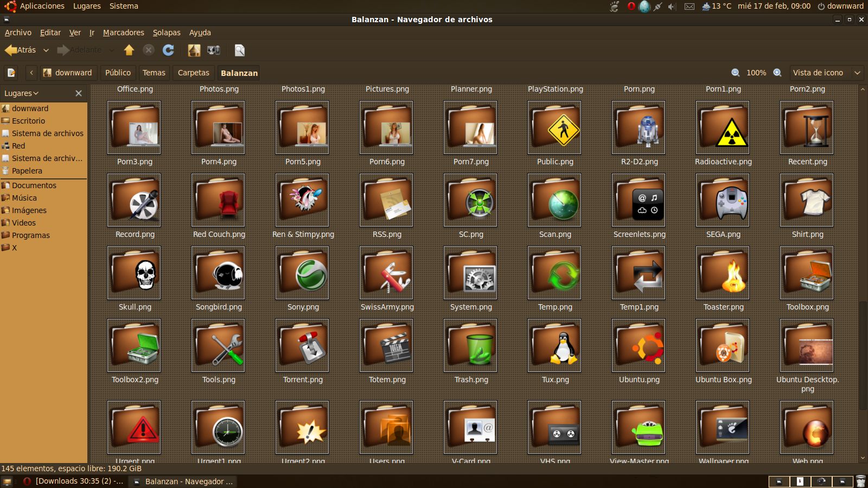The height and width of the screenshot is (488, 868).
Task: Open Programas bookmark in the sidebar
Action: [43, 235]
